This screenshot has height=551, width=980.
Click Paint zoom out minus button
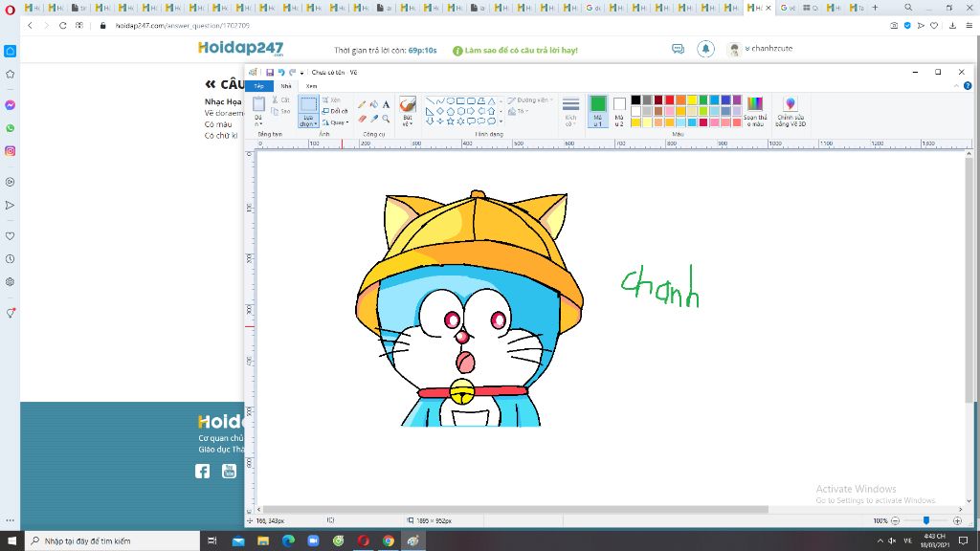coord(895,520)
